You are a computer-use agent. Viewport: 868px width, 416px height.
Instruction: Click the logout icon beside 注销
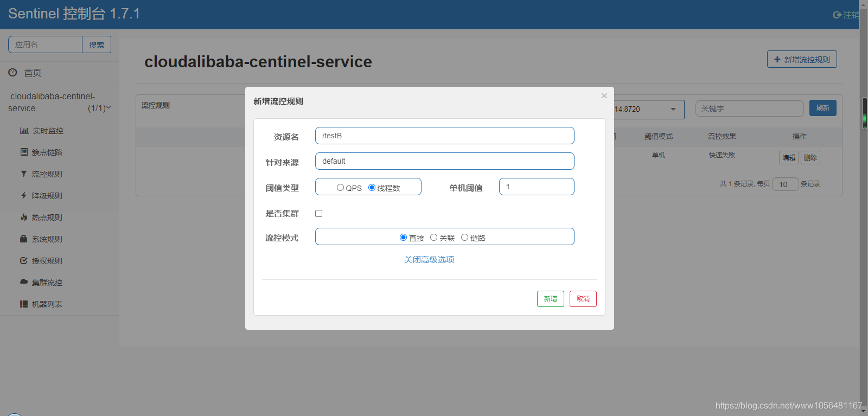tap(837, 15)
